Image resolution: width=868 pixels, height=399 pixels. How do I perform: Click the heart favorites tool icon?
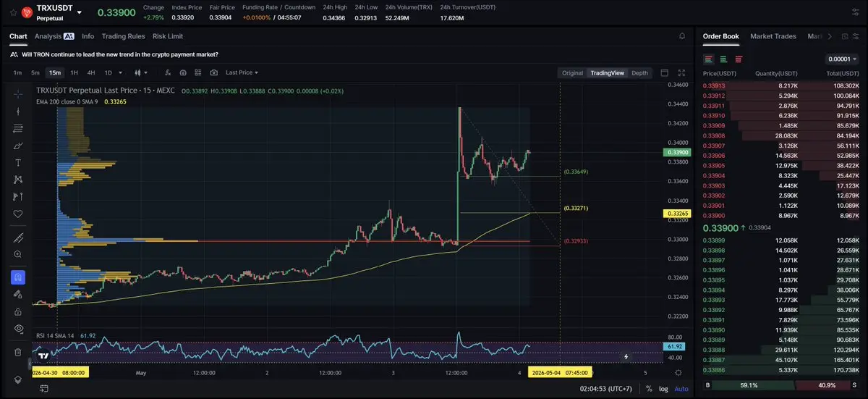point(18,214)
